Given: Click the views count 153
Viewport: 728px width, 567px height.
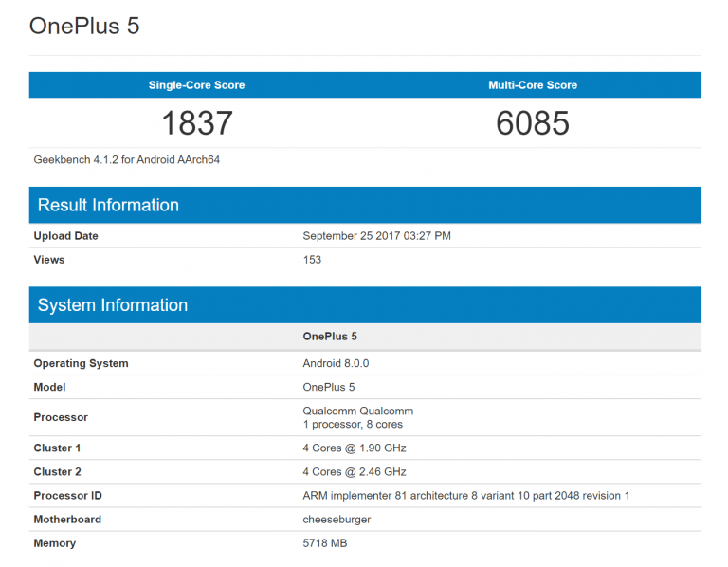Looking at the screenshot, I should click(x=312, y=260).
